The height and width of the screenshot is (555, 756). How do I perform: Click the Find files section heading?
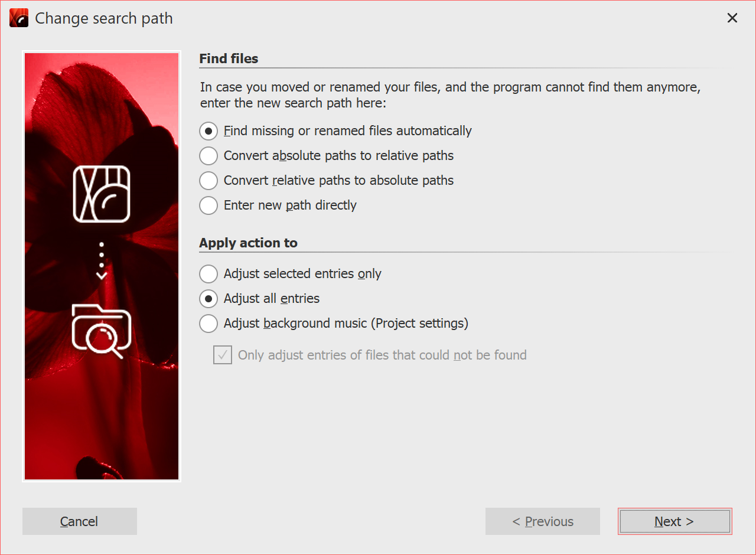coord(229,58)
